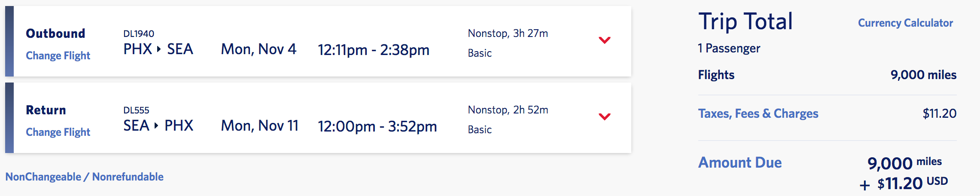Click the Mon, Nov 4 outbound date
Image resolution: width=980 pixels, height=196 pixels.
(x=259, y=49)
